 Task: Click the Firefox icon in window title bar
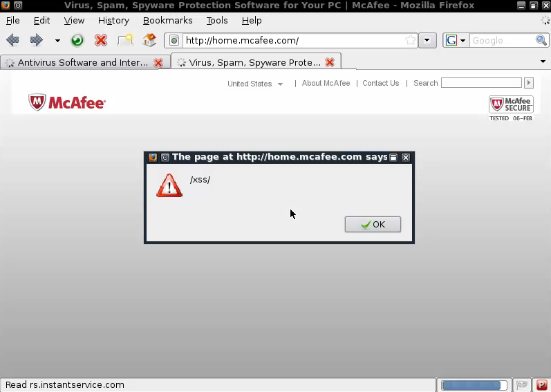(x=6, y=6)
